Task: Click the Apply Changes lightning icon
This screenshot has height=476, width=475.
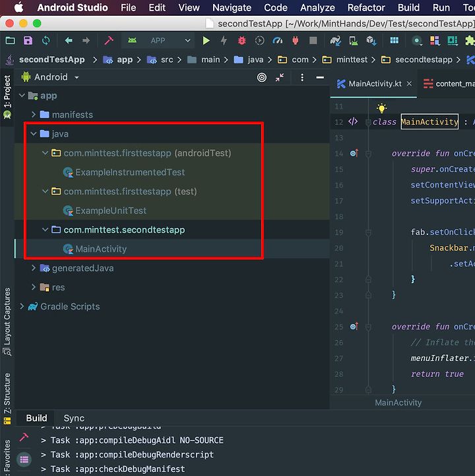Action: [x=224, y=40]
